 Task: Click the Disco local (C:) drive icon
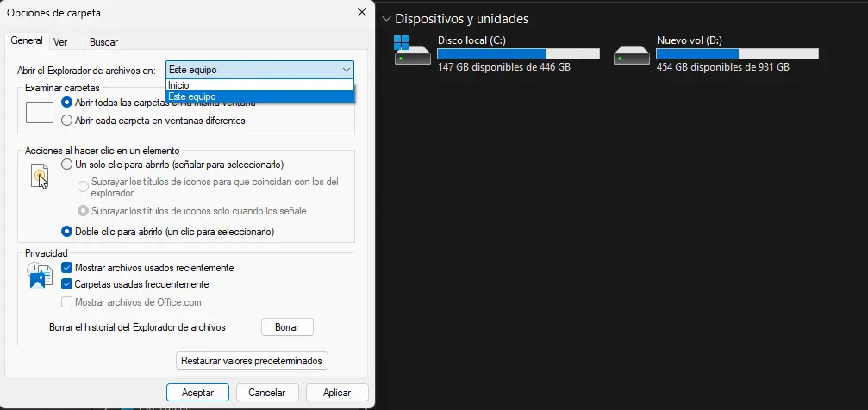[x=412, y=50]
